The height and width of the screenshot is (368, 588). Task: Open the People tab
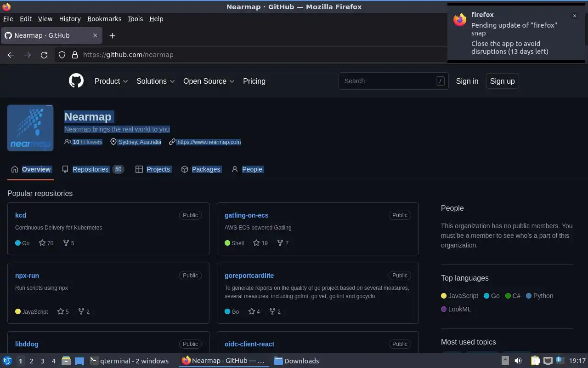point(247,169)
